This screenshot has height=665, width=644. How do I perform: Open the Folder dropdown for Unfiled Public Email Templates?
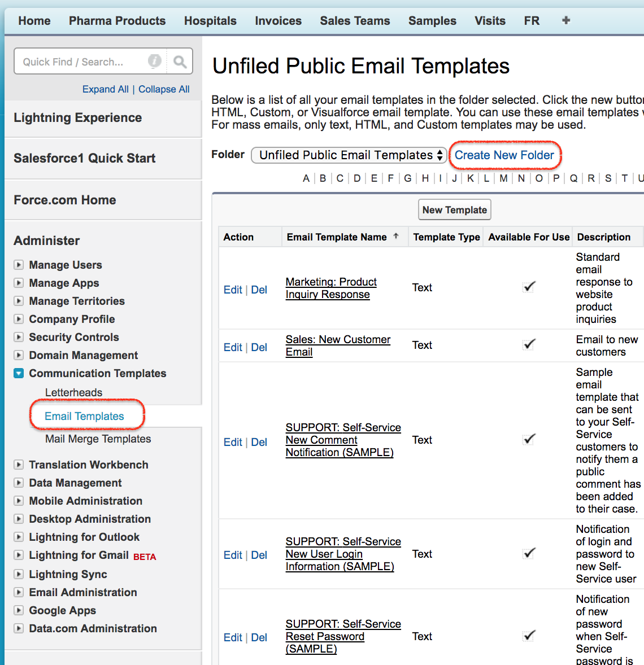point(349,155)
